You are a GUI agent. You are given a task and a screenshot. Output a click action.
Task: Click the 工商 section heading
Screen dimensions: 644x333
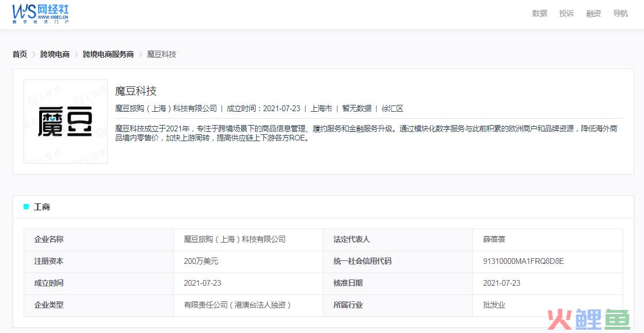(42, 207)
